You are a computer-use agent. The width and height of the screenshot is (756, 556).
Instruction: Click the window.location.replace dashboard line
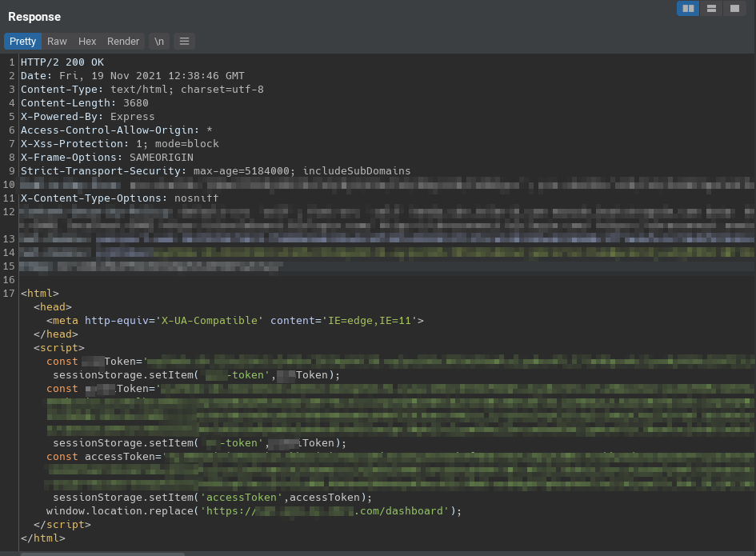pos(254,510)
